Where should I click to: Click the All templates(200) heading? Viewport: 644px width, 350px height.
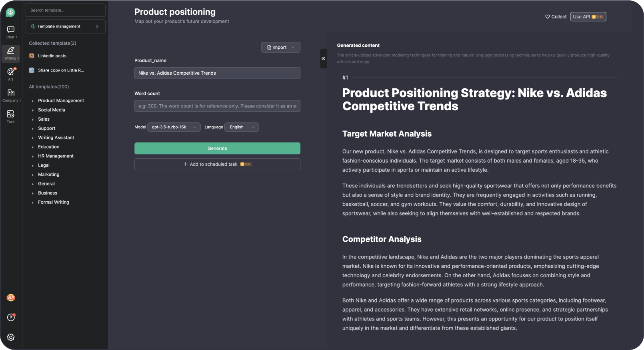tap(49, 87)
